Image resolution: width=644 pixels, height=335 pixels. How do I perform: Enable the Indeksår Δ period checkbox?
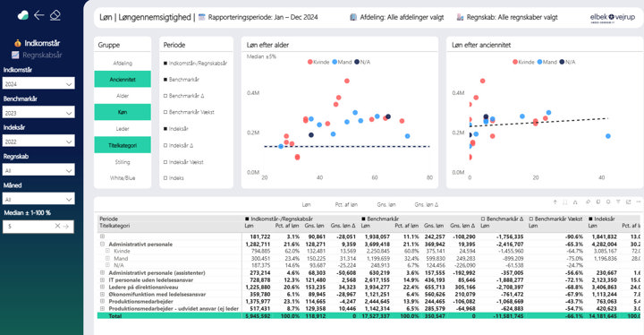click(165, 145)
